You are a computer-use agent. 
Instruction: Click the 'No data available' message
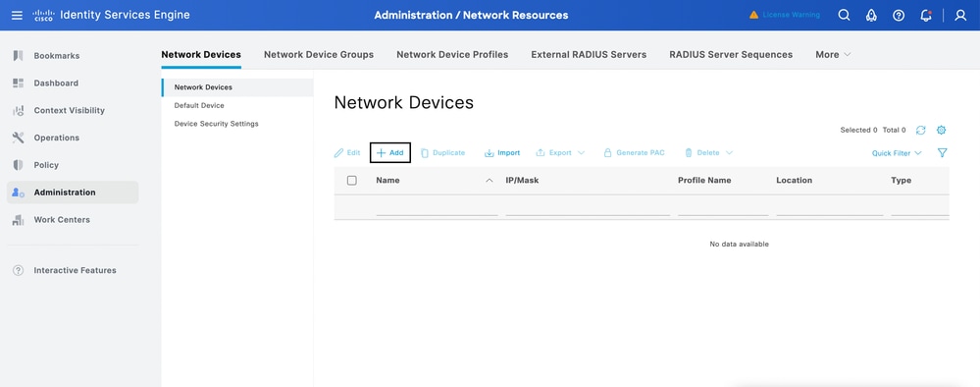point(739,245)
